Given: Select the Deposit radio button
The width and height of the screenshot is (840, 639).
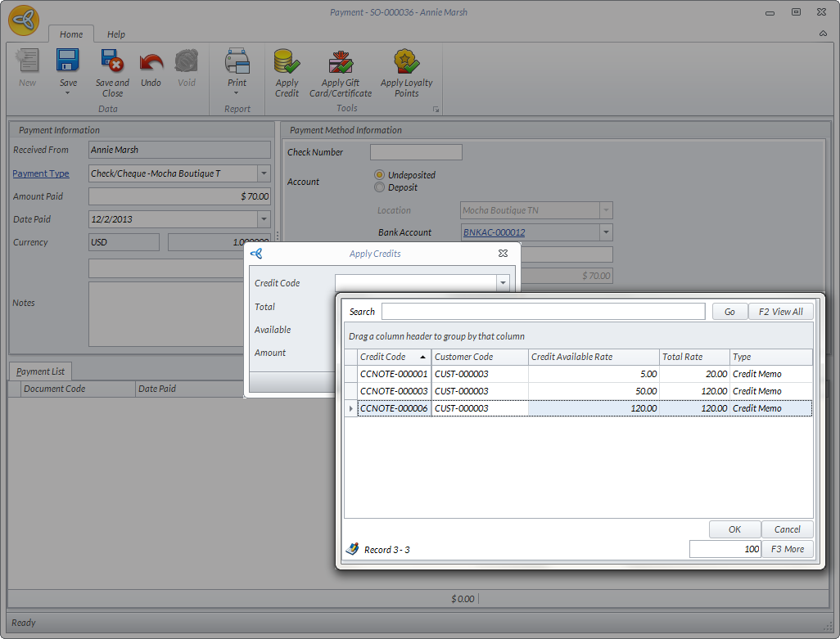Looking at the screenshot, I should (379, 187).
